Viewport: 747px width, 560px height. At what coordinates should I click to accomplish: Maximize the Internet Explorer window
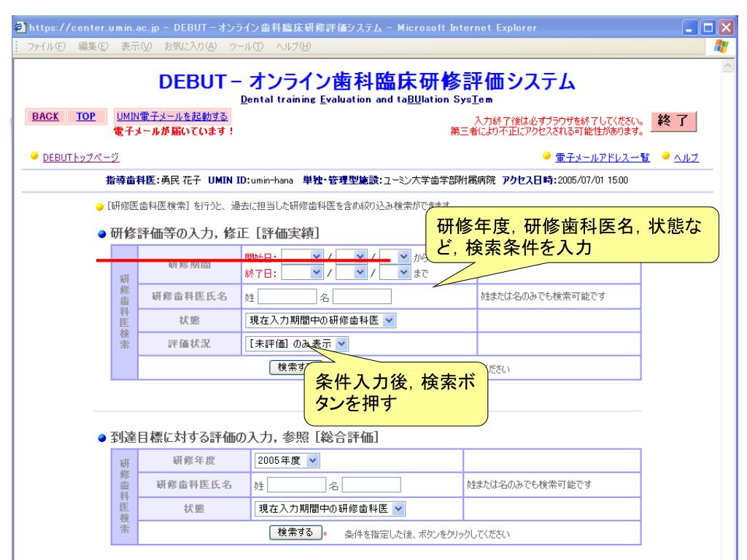708,28
